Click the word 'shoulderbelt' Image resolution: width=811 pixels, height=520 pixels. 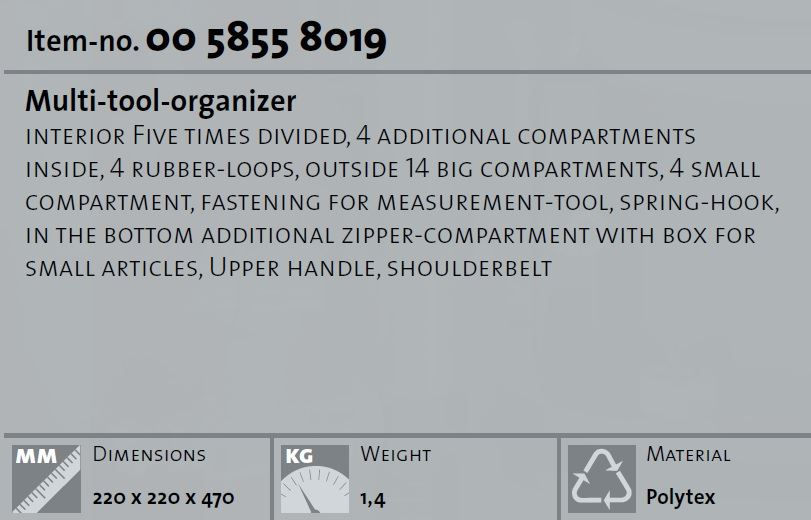tap(470, 269)
